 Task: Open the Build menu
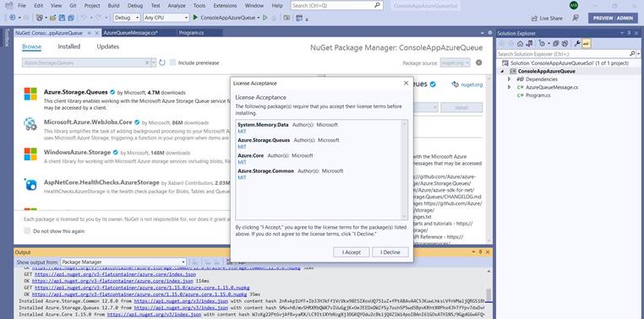click(x=113, y=6)
